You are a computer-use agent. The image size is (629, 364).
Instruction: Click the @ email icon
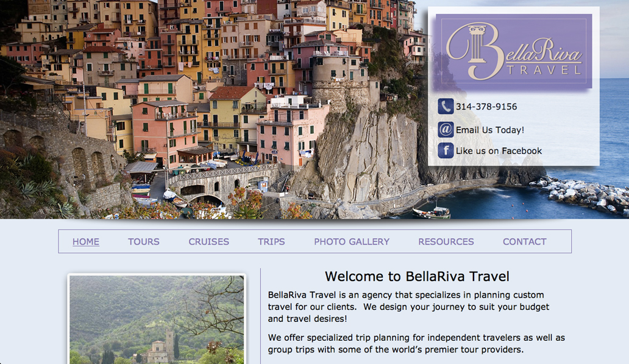click(x=446, y=130)
